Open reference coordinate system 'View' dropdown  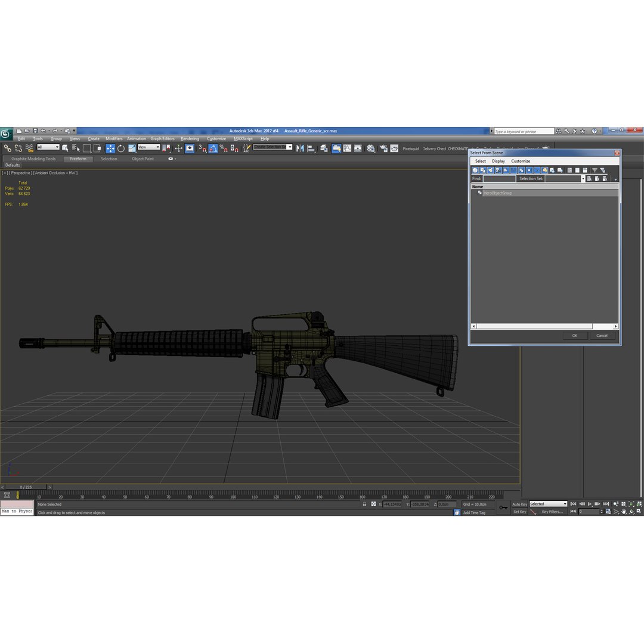148,147
